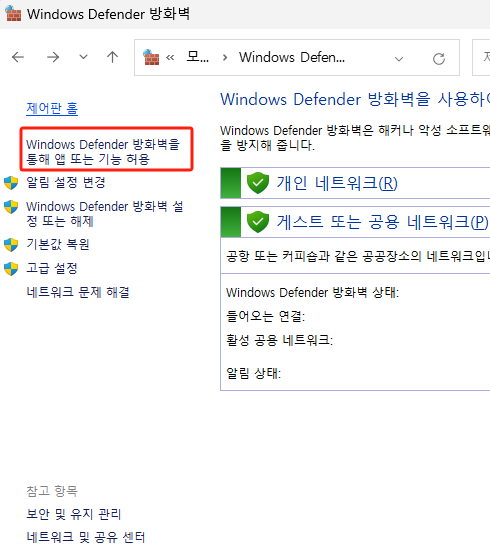Select 'Windows Defender 방화벽 상태:' text
The image size is (490, 557).
coord(313,293)
